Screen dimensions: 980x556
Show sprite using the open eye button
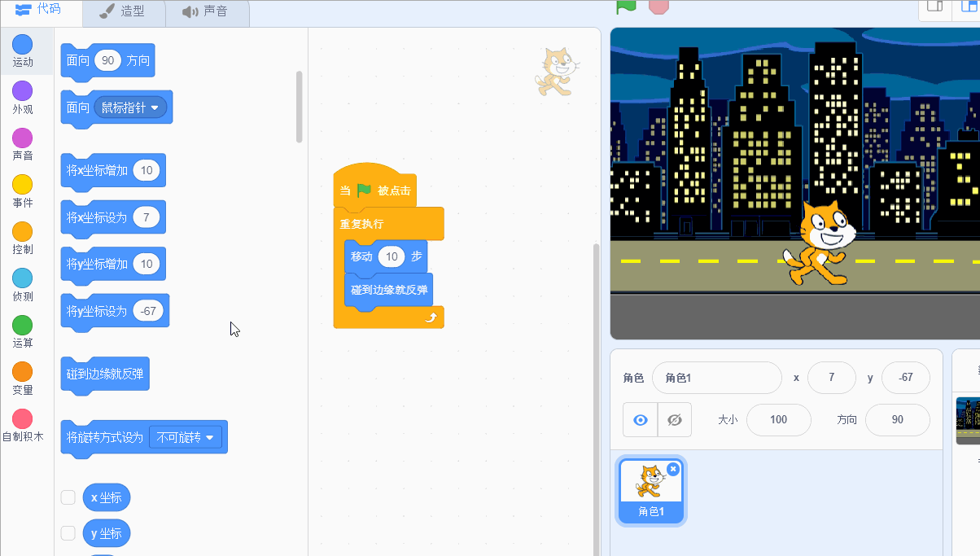pyautogui.click(x=641, y=420)
